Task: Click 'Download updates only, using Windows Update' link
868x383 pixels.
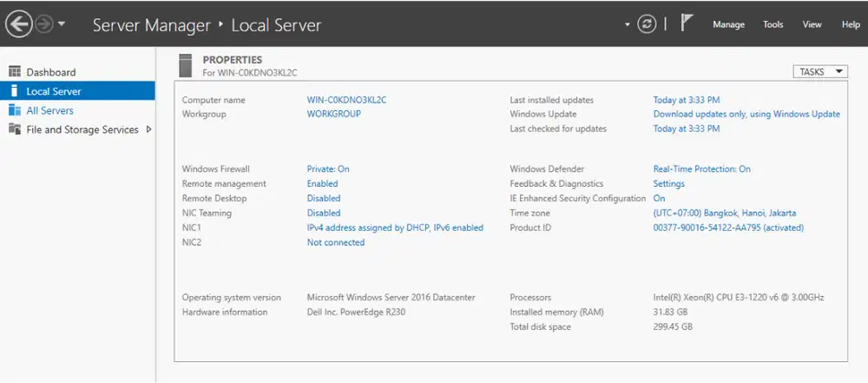Action: pos(746,114)
